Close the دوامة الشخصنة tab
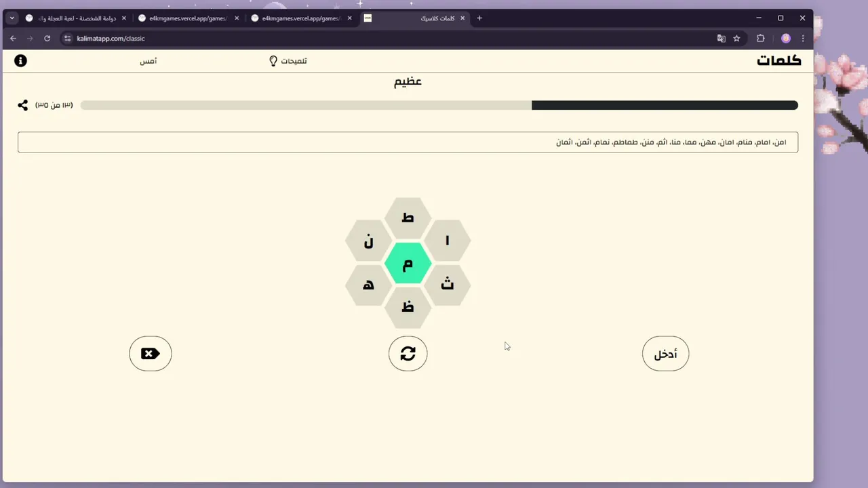 tap(123, 18)
